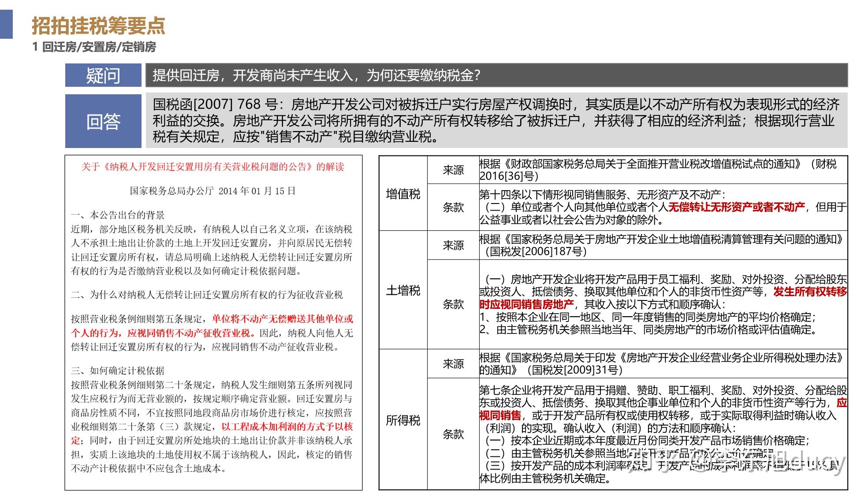
Task: Select the subtitle 1 回迁房/安置房/定销房
Action: pyautogui.click(x=94, y=47)
